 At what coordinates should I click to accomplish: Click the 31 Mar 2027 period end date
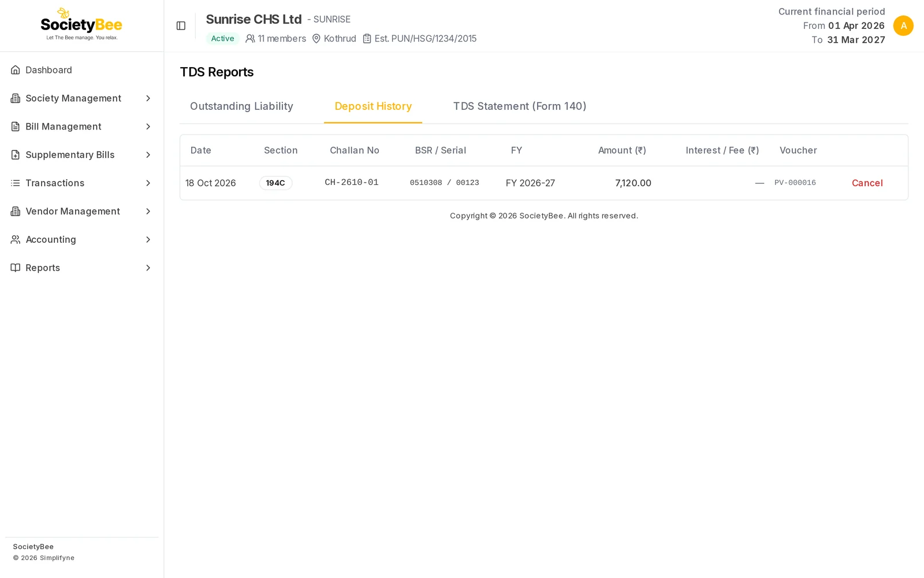tap(856, 40)
